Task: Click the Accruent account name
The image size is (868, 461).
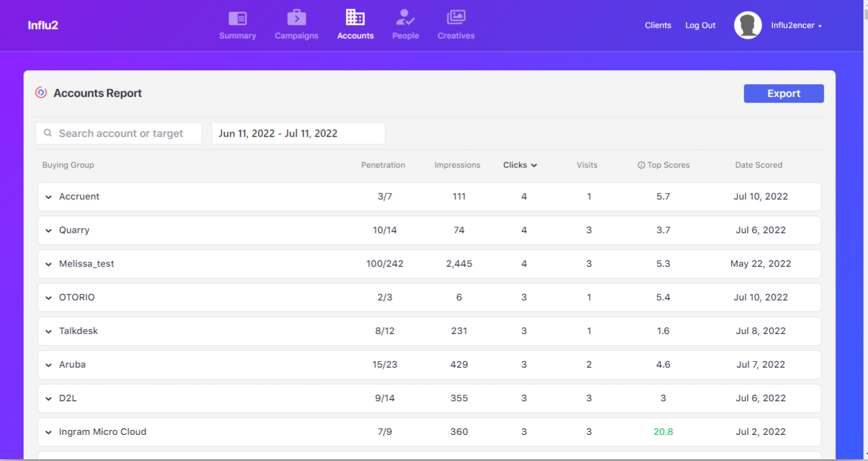Action: [x=79, y=197]
